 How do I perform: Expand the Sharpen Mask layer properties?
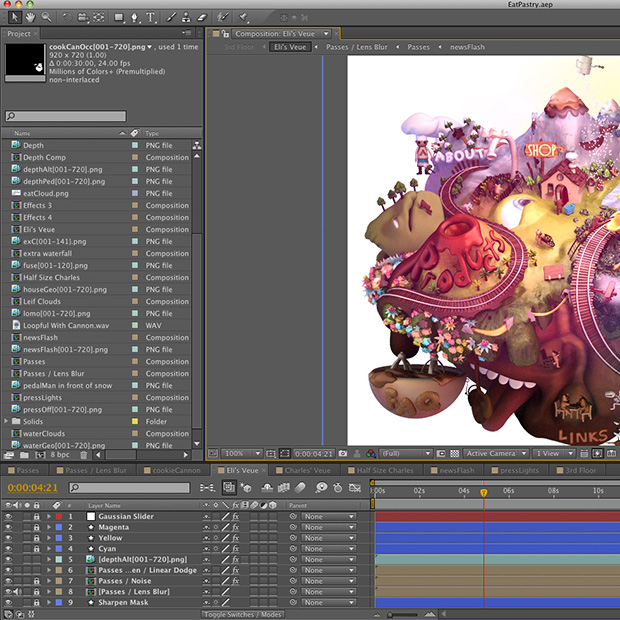49,602
